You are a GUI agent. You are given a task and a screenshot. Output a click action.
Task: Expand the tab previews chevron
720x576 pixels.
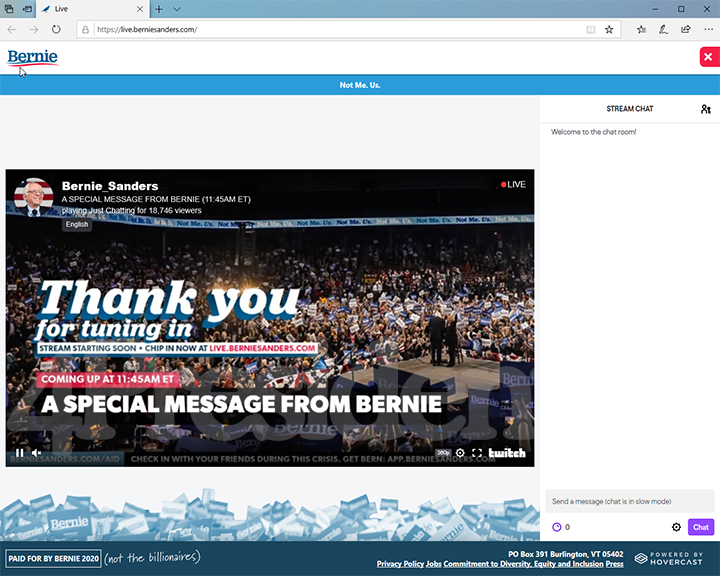coord(177,9)
